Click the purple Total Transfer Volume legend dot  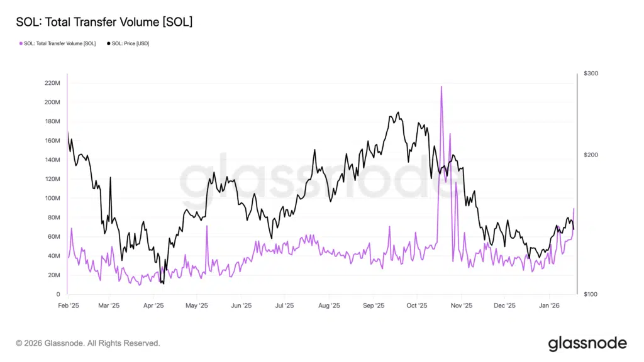pos(21,43)
